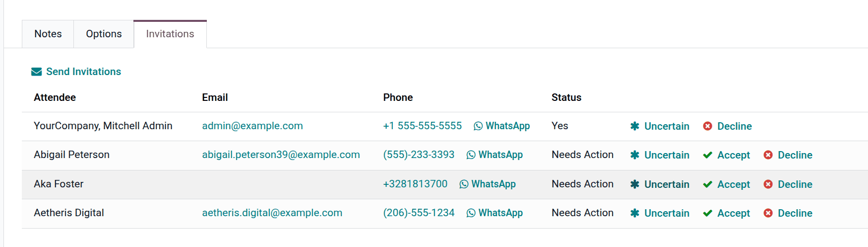Image resolution: width=868 pixels, height=247 pixels.
Task: Mark Aka Foster as Uncertain
Action: click(x=660, y=184)
